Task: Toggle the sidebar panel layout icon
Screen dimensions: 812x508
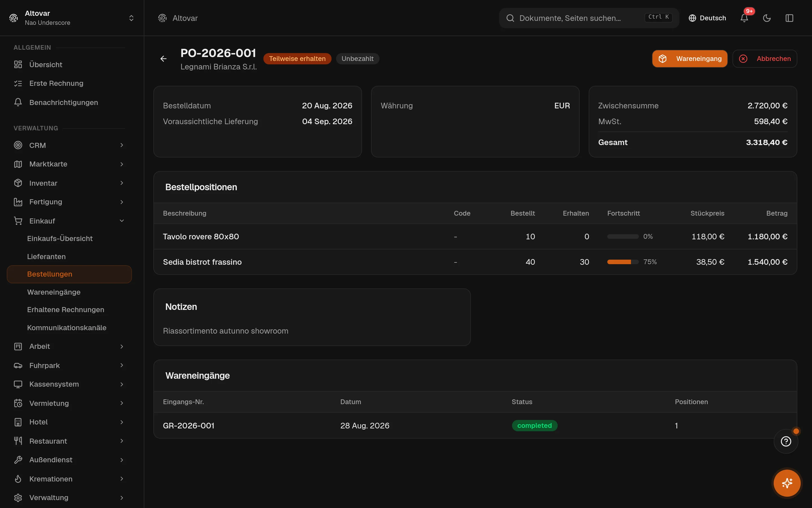Action: [x=789, y=18]
